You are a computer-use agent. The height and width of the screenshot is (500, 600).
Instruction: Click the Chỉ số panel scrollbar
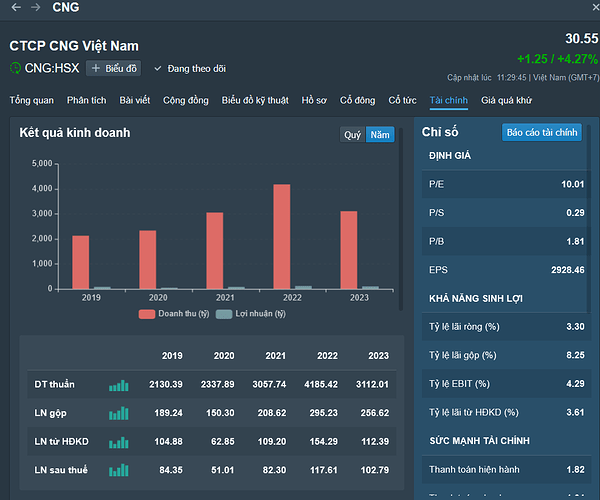click(x=589, y=219)
